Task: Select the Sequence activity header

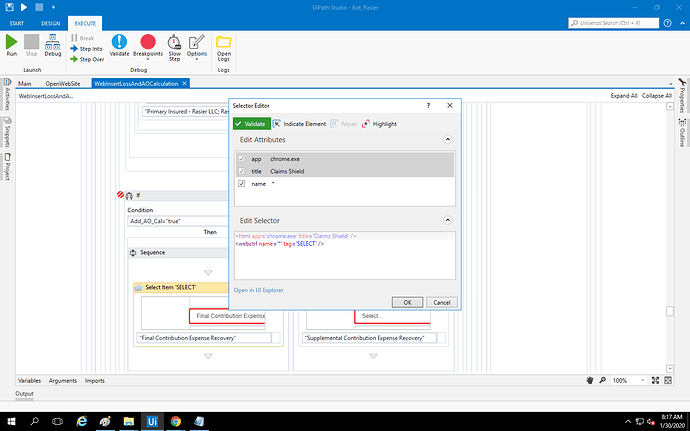Action: click(179, 252)
